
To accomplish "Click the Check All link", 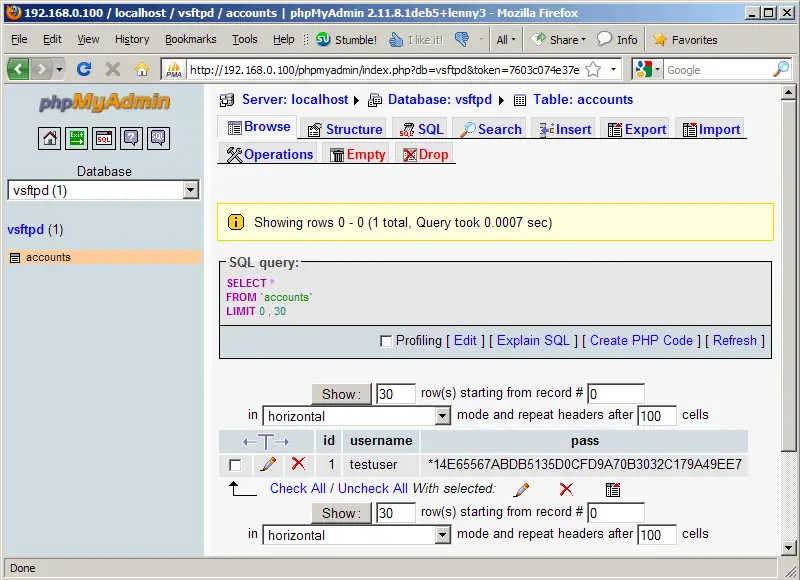I will point(297,489).
